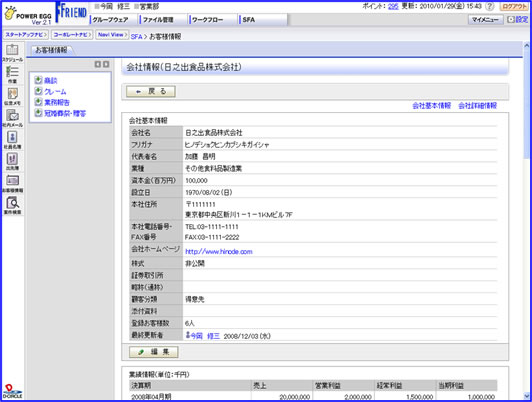Open the 設定 link at top right
The width and height of the screenshot is (532, 402).
[x=522, y=20]
